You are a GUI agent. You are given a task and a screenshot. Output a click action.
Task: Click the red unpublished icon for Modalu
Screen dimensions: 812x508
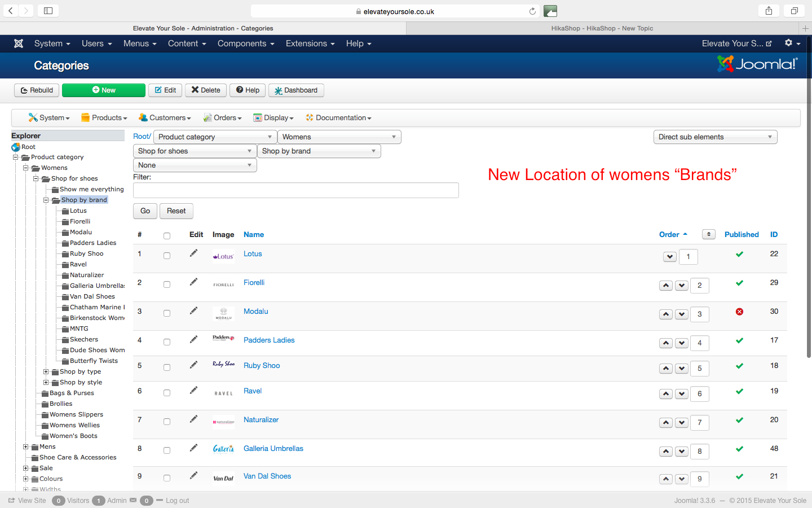click(x=739, y=312)
